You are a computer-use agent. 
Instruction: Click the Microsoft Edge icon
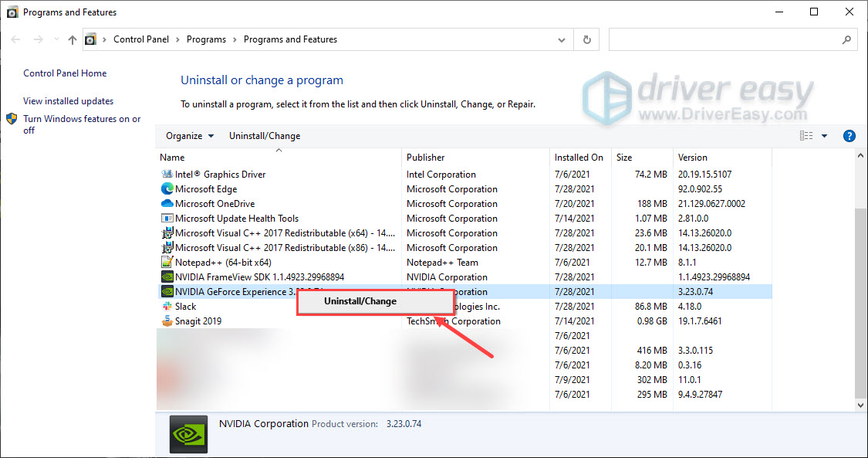167,188
